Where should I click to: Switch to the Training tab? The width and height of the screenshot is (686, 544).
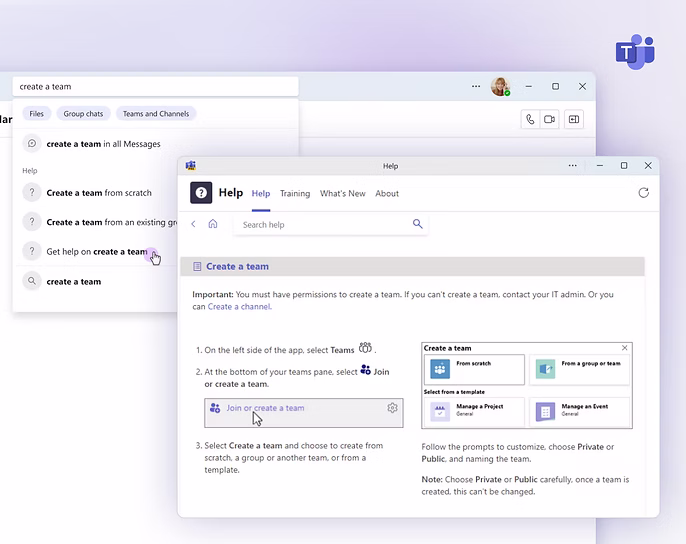click(295, 193)
